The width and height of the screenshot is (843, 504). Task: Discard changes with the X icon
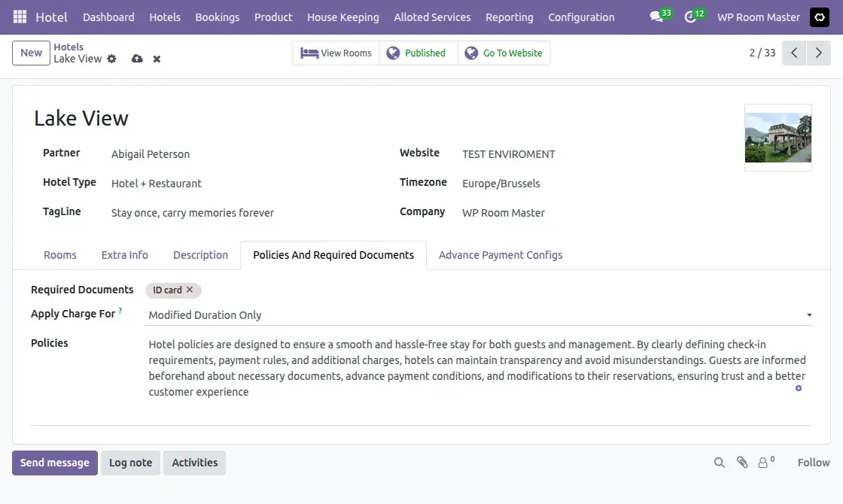tap(156, 58)
